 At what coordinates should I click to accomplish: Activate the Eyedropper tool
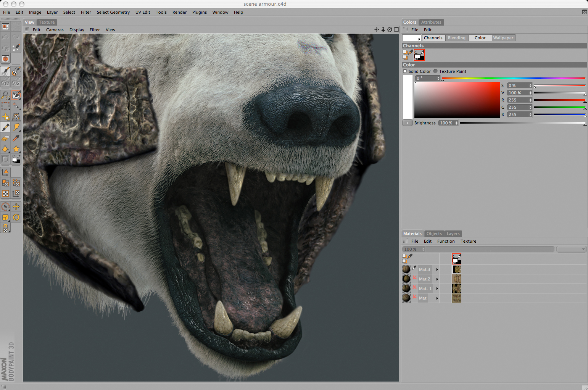pos(16,138)
